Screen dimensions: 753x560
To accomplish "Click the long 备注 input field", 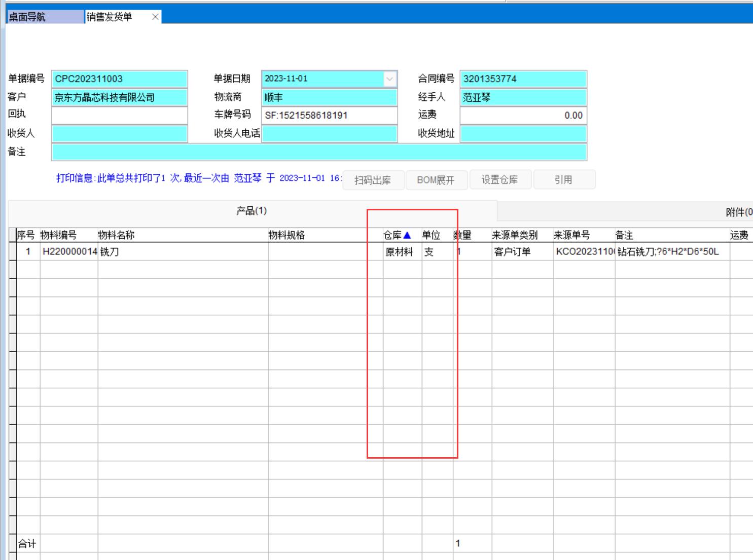I will pos(319,152).
